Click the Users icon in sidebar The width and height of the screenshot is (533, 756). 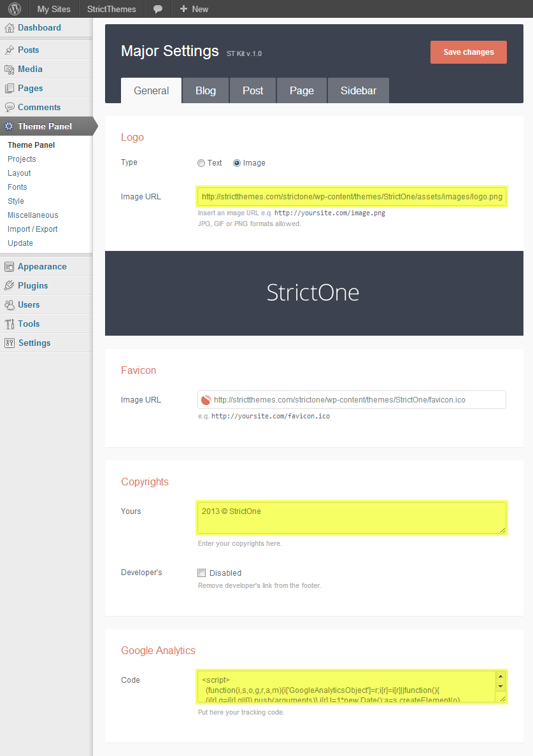coord(10,305)
